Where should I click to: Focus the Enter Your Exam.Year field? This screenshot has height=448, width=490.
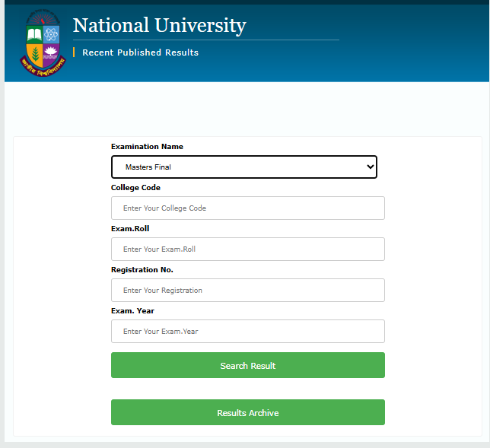(x=247, y=331)
